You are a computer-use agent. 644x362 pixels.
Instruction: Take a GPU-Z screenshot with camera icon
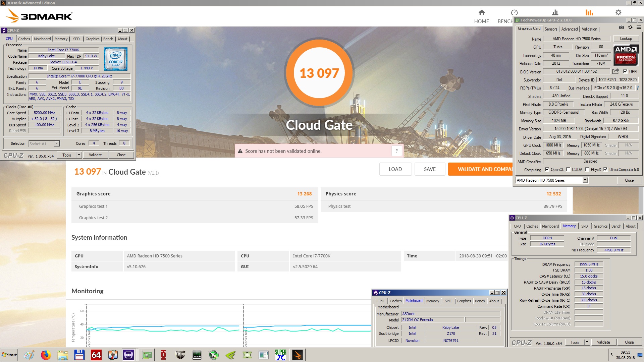(622, 27)
